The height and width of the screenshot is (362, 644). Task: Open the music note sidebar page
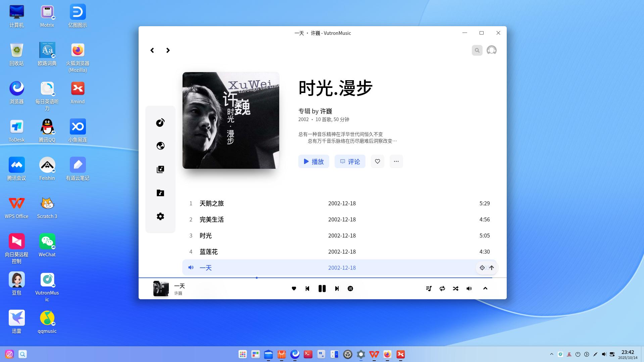[160, 122]
